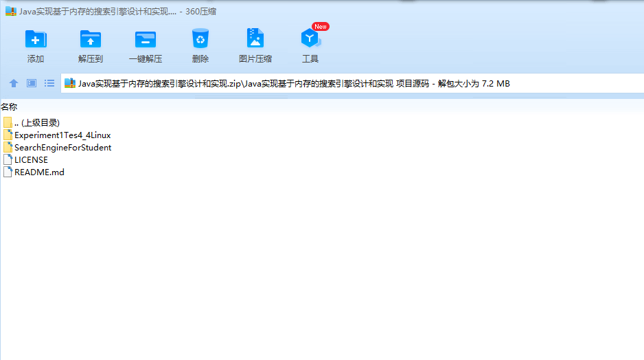Select the 'LICENSE' file name text
This screenshot has height=360, width=644.
[31, 160]
